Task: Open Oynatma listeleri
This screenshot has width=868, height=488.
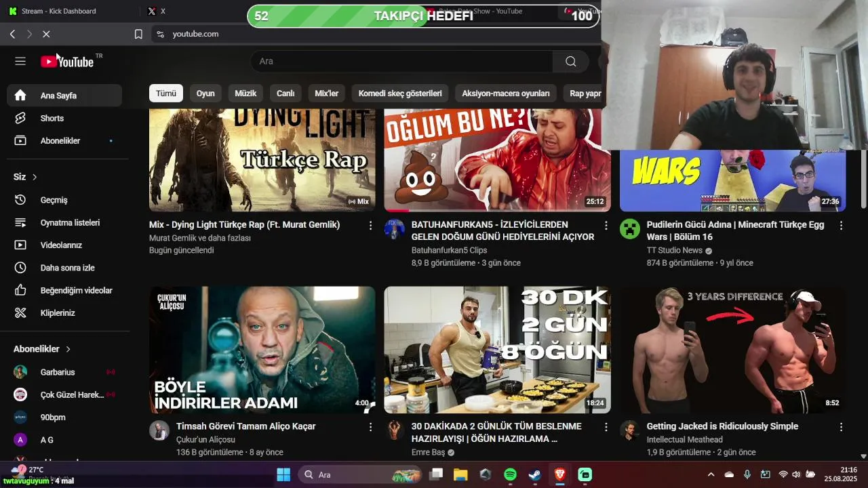Action: [64, 222]
